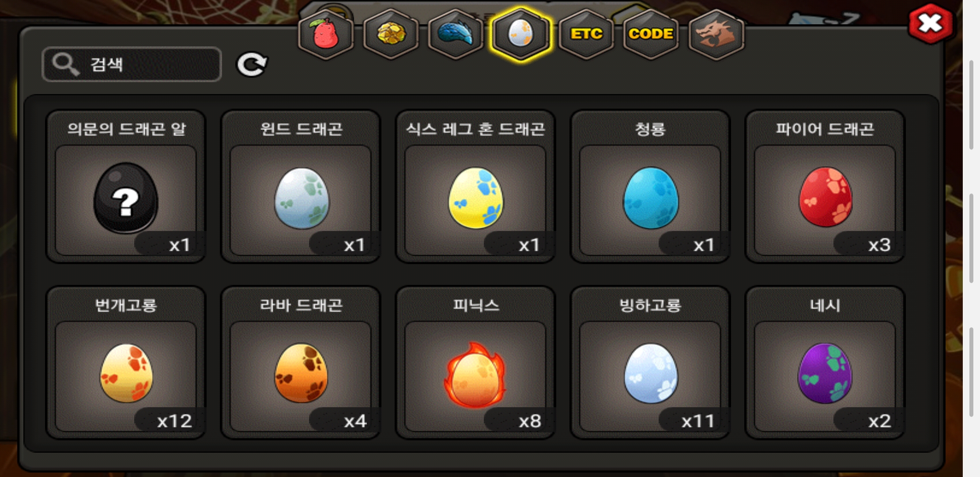
Task: Open the brown dragon head category
Action: click(716, 34)
